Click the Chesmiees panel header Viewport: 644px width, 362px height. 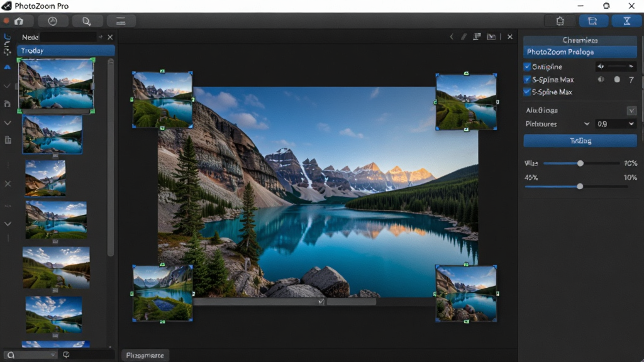point(580,40)
